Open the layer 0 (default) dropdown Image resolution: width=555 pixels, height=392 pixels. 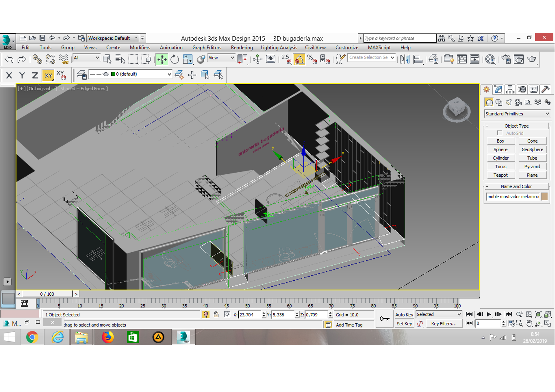pos(169,74)
